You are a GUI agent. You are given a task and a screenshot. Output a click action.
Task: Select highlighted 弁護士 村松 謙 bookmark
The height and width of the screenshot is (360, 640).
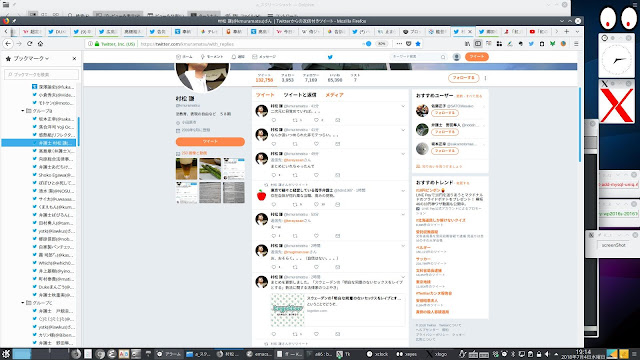click(x=39, y=143)
